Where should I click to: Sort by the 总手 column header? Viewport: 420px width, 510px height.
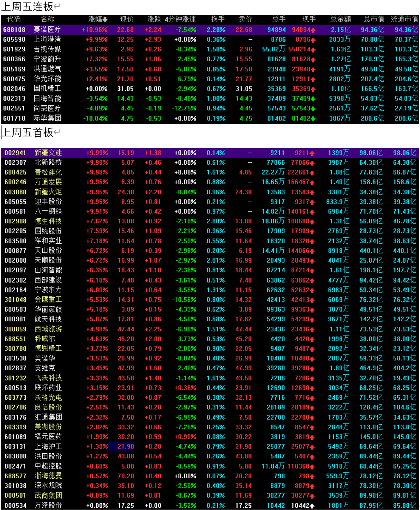click(279, 19)
